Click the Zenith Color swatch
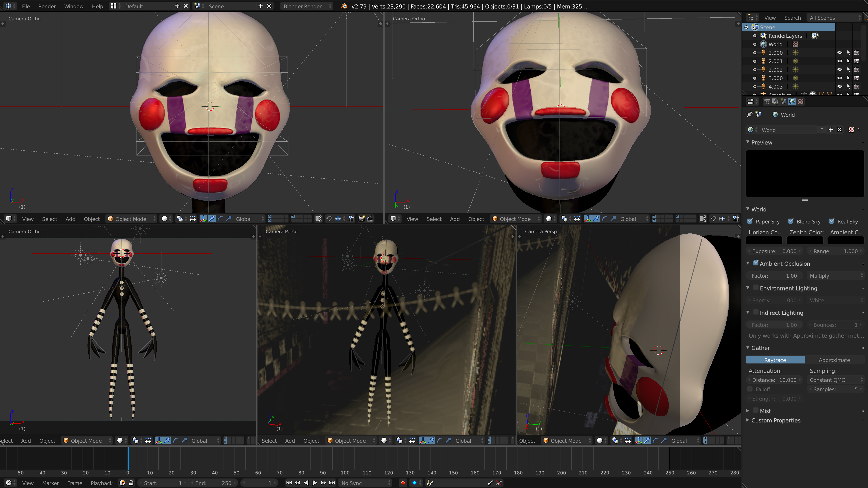Viewport: 868px width, 488px height. [x=805, y=240]
